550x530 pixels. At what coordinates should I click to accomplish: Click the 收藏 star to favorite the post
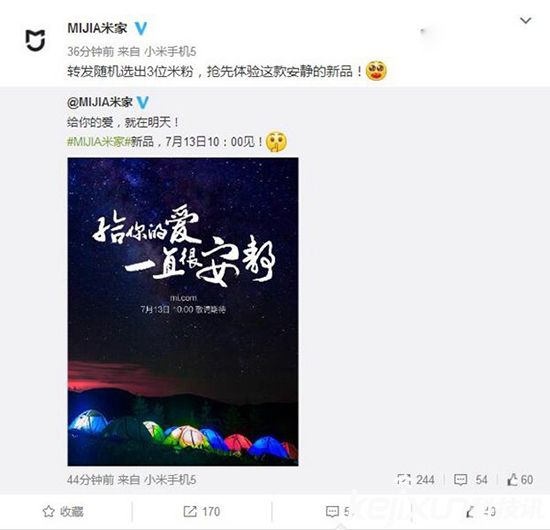click(63, 511)
